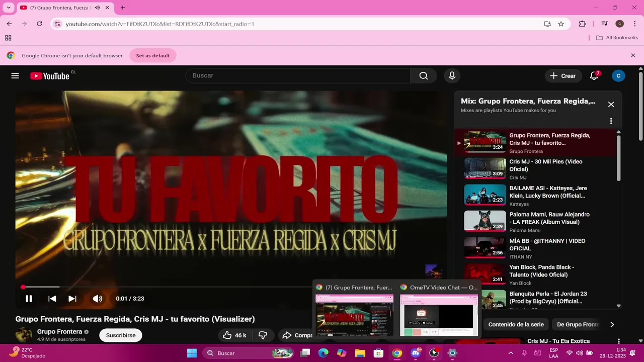The width and height of the screenshot is (644, 362).
Task: Skip to the next video
Action: click(72, 299)
